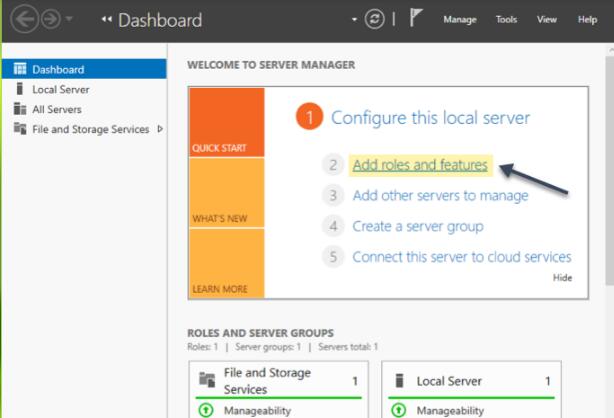
Task: Click the All Servers icon in sidebar
Action: (x=20, y=109)
